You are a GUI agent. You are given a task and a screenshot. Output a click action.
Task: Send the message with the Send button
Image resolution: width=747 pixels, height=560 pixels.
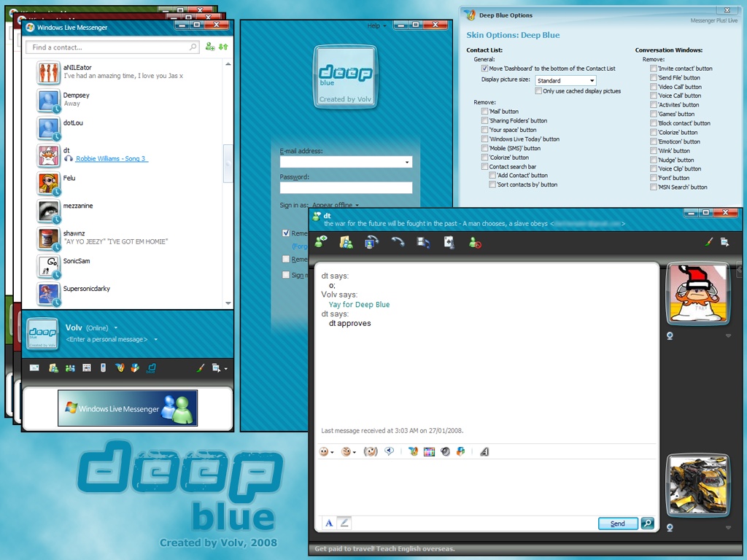click(618, 524)
